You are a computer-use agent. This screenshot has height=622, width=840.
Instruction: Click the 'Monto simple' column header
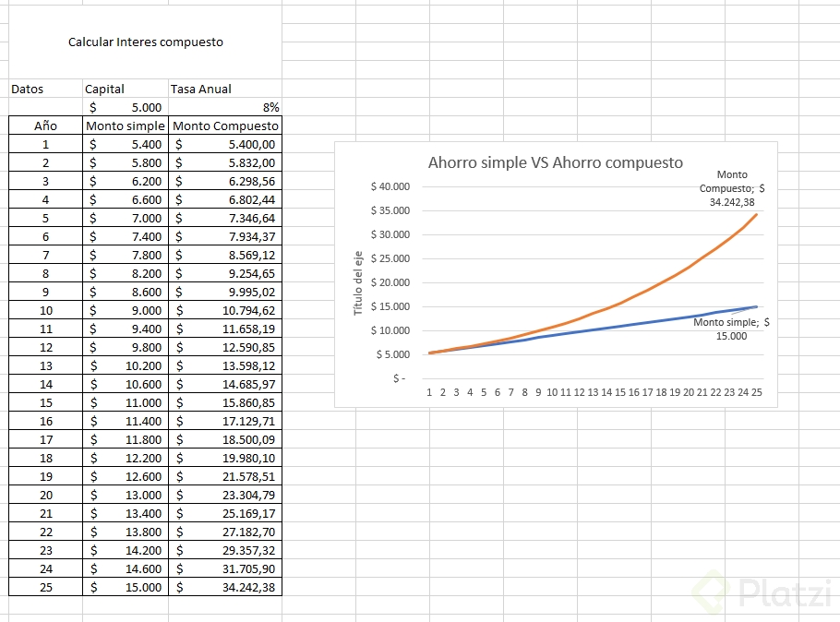pyautogui.click(x=126, y=126)
